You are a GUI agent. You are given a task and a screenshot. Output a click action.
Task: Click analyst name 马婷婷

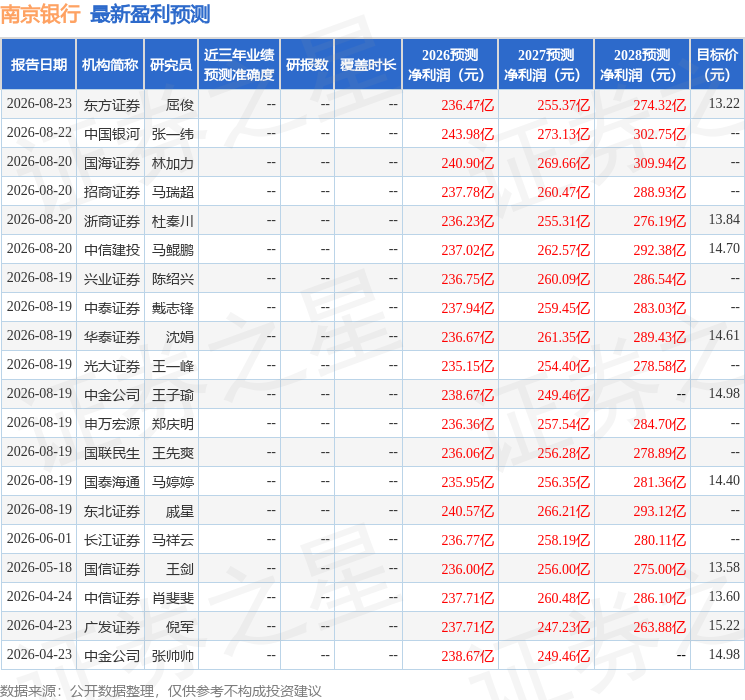click(172, 482)
